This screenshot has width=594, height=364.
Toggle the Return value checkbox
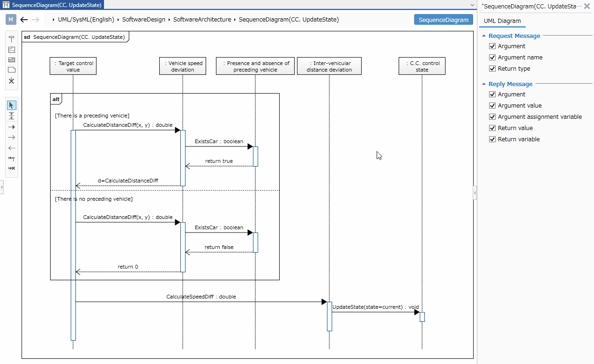tap(492, 128)
